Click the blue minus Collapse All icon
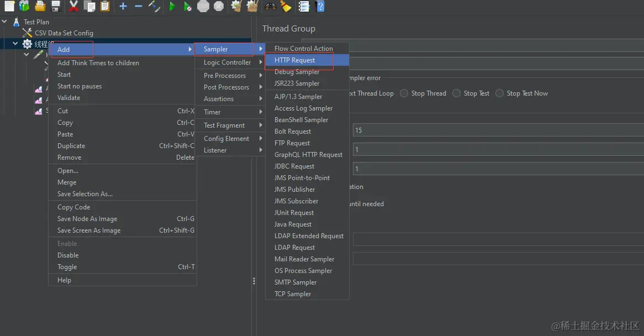Screen dimensions: 644x336 139,6
